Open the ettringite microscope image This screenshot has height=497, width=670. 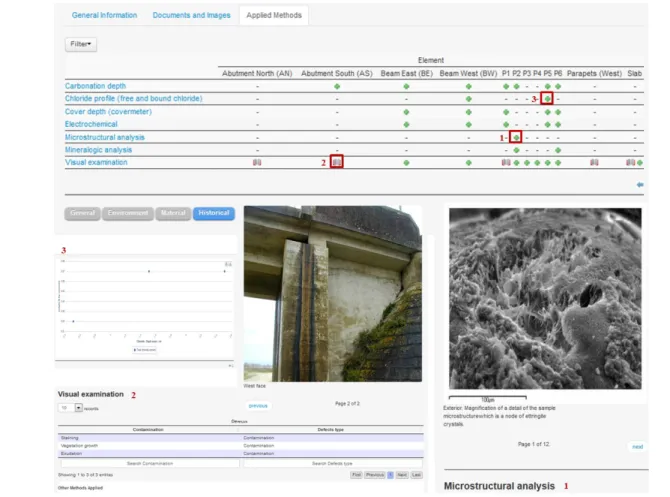pos(545,298)
